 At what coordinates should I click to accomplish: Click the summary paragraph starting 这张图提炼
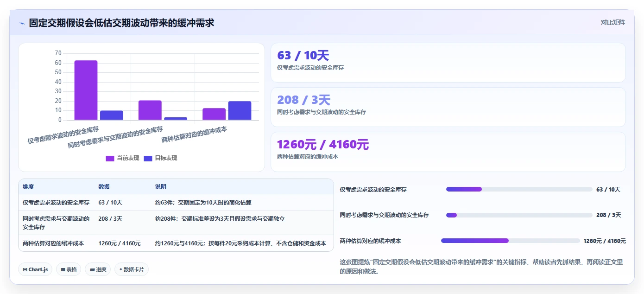click(481, 267)
